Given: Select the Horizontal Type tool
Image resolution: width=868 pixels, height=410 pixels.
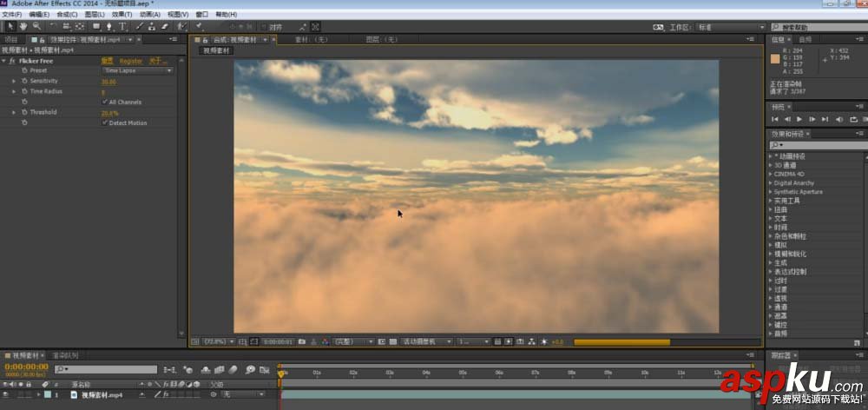Looking at the screenshot, I should [123, 27].
